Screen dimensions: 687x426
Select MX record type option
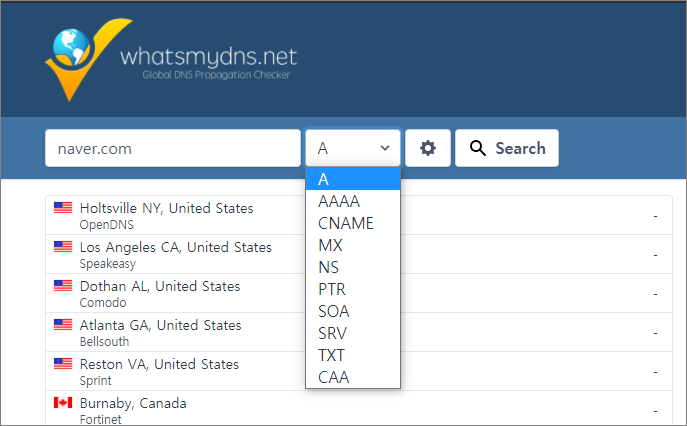(353, 245)
